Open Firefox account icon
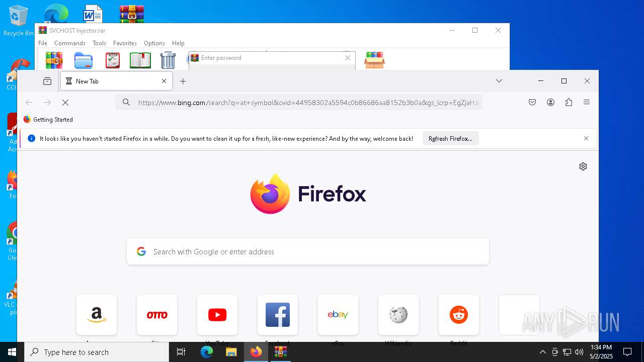Screen dimensions: 644x362 point(550,103)
